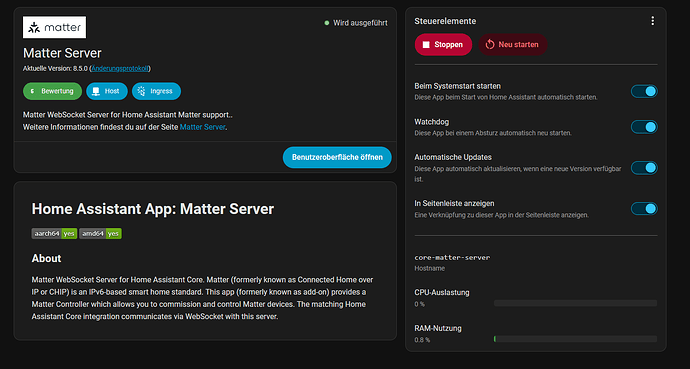Click the Host chip computer icon
This screenshot has width=690, height=369.
(x=95, y=91)
